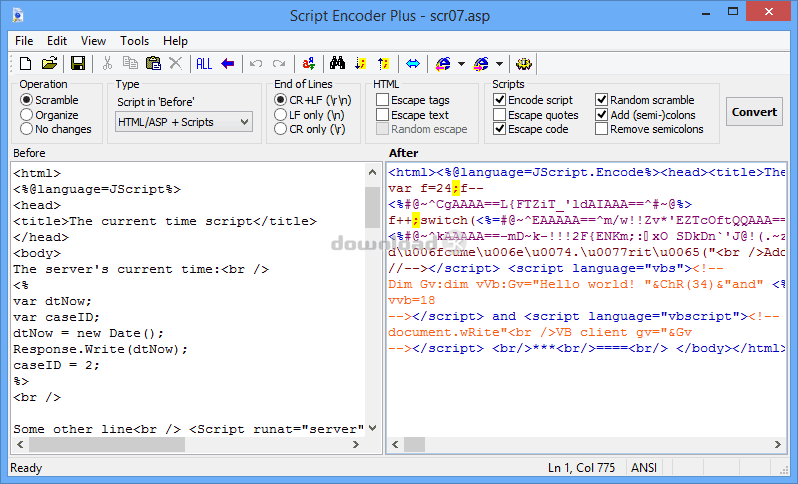Toggle the Encode script checkbox

point(533,100)
